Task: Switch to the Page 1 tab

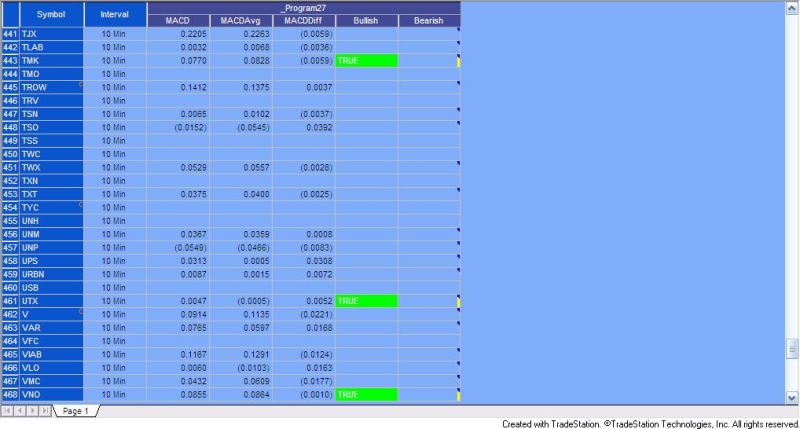Action: (x=76, y=411)
